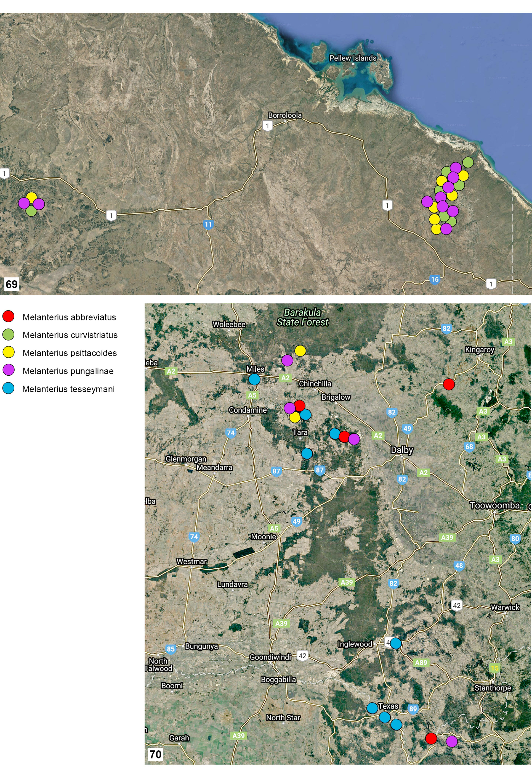Viewport: 532px width, 783px height.
Task: Click the 'Toowoomba' city label
Action: tap(495, 505)
